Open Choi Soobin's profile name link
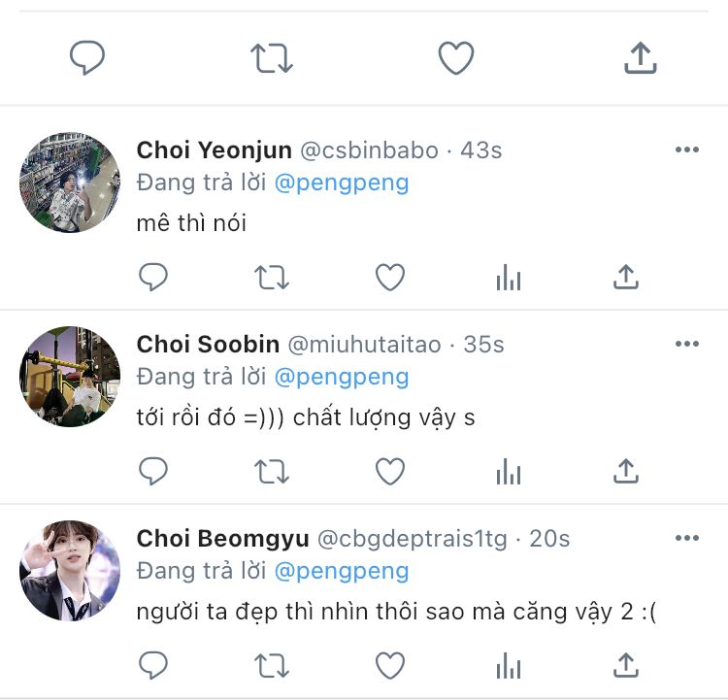 208,344
